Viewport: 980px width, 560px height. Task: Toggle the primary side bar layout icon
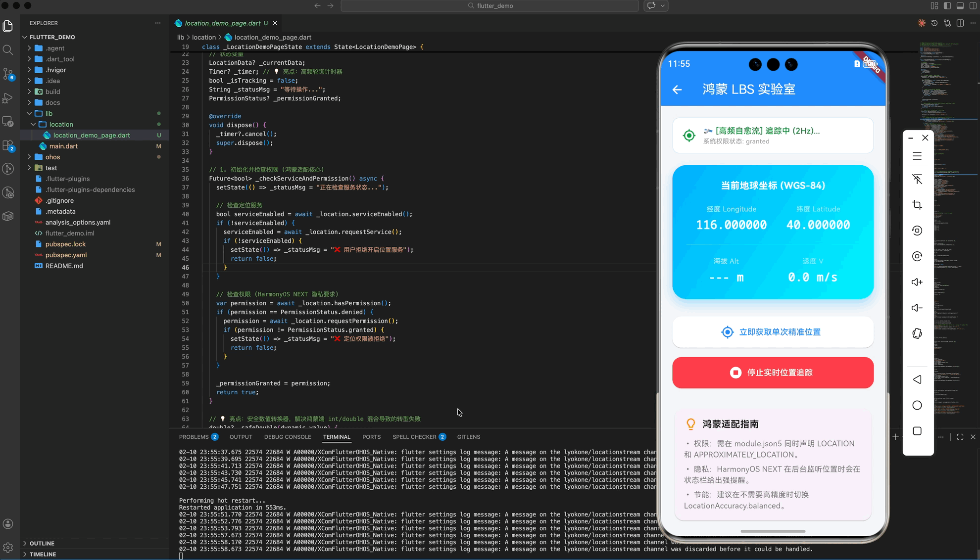tap(947, 5)
